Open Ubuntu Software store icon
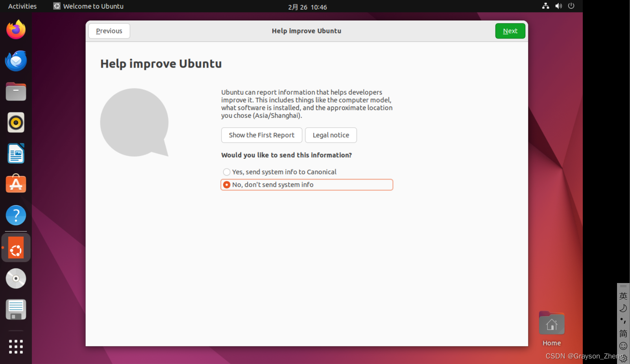Screen dimensions: 630x364 (16, 184)
